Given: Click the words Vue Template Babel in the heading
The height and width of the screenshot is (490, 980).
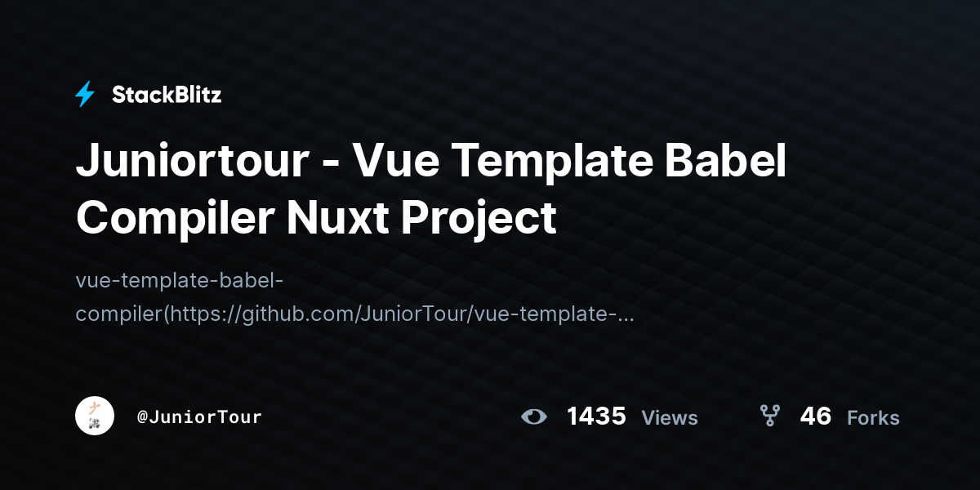Looking at the screenshot, I should 569,162.
